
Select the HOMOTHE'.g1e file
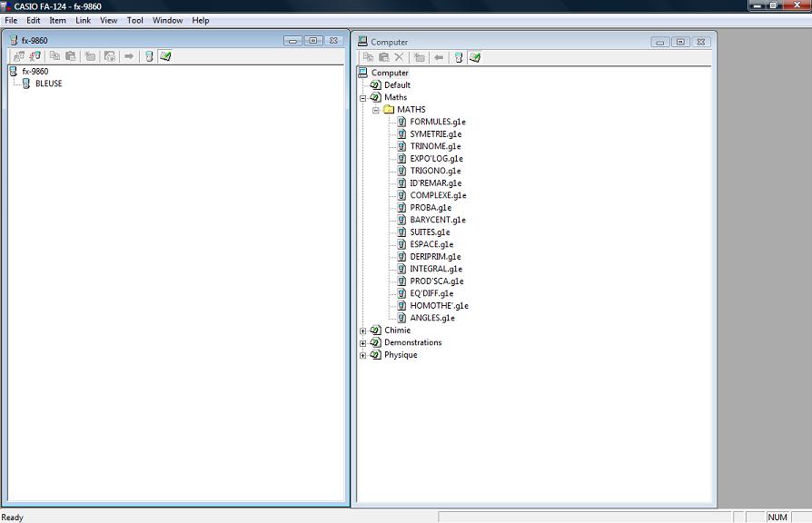coord(439,305)
